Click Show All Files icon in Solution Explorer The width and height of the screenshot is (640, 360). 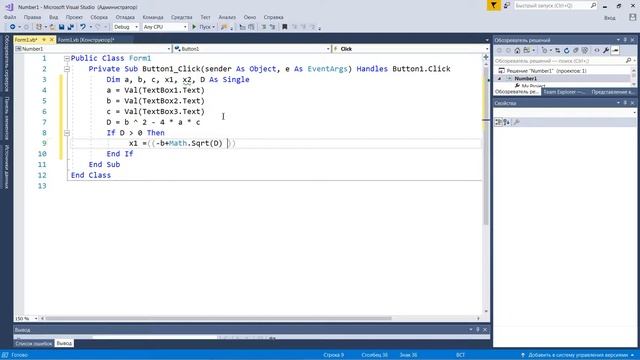(585, 51)
